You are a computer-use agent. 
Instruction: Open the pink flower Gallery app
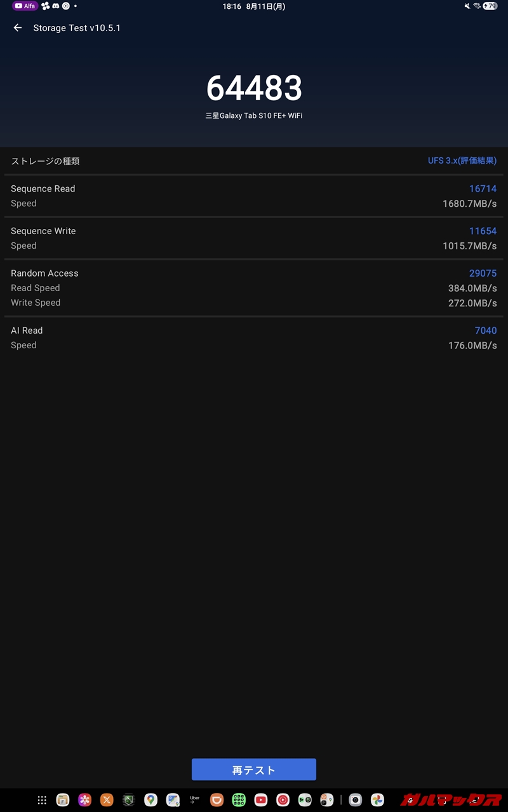(x=84, y=800)
